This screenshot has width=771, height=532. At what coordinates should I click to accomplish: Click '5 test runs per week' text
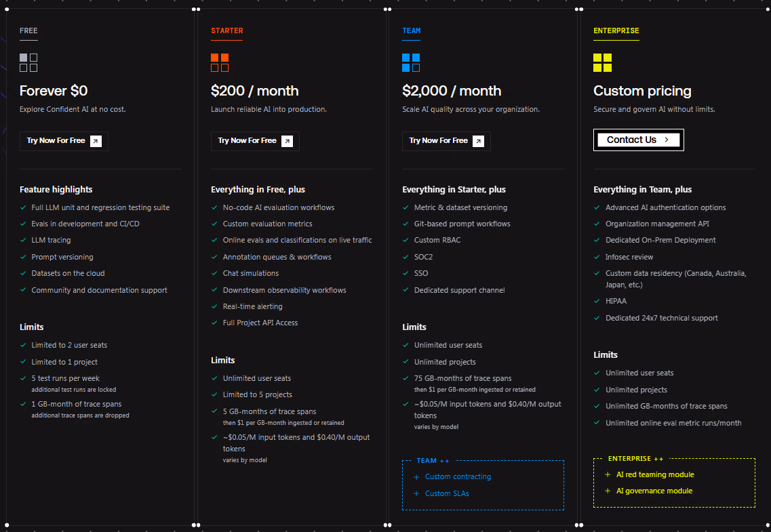pos(65,379)
